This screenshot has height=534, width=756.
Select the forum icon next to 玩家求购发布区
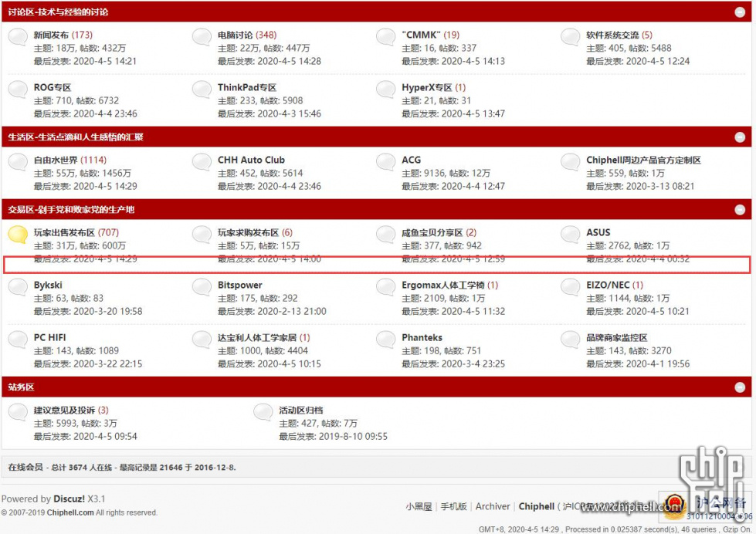(202, 235)
